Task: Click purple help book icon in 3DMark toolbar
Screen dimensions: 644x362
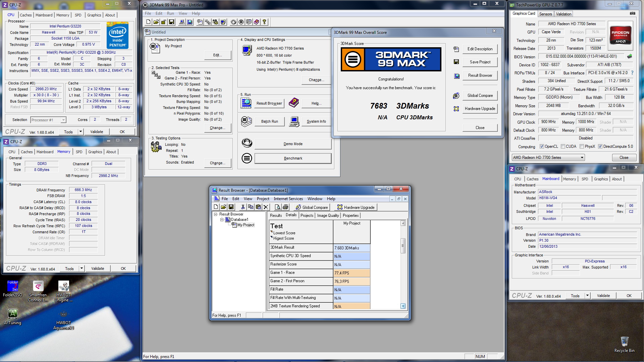Action: pyautogui.click(x=257, y=22)
